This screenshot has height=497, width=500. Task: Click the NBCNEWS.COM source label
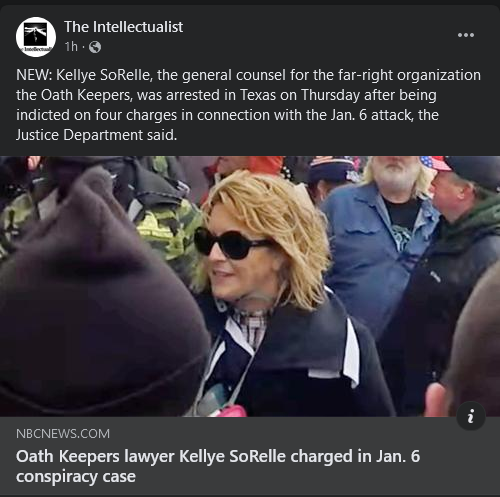63,434
